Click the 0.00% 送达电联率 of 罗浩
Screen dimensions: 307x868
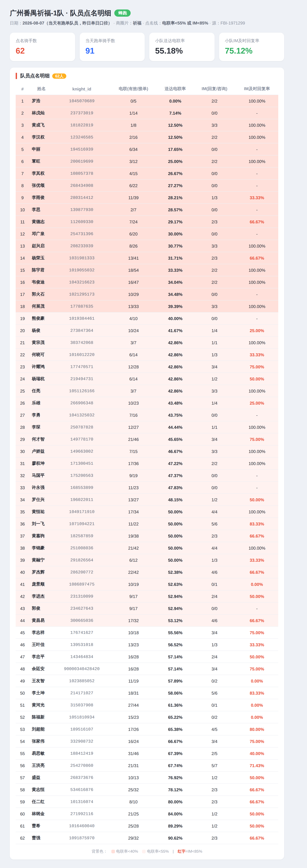click(175, 101)
